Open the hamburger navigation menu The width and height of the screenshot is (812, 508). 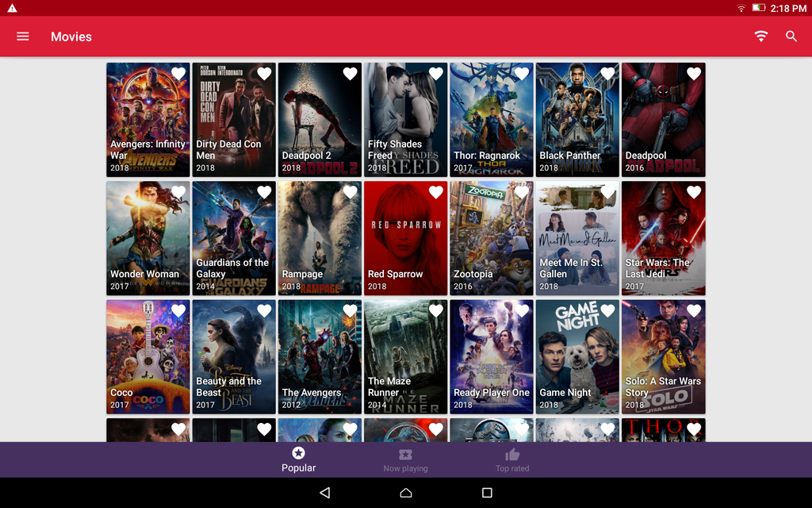[x=23, y=37]
